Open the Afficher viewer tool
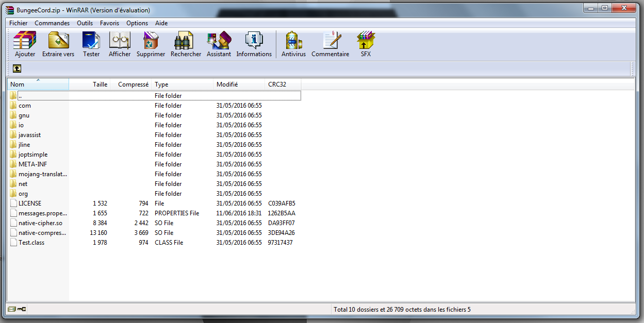 coord(120,44)
